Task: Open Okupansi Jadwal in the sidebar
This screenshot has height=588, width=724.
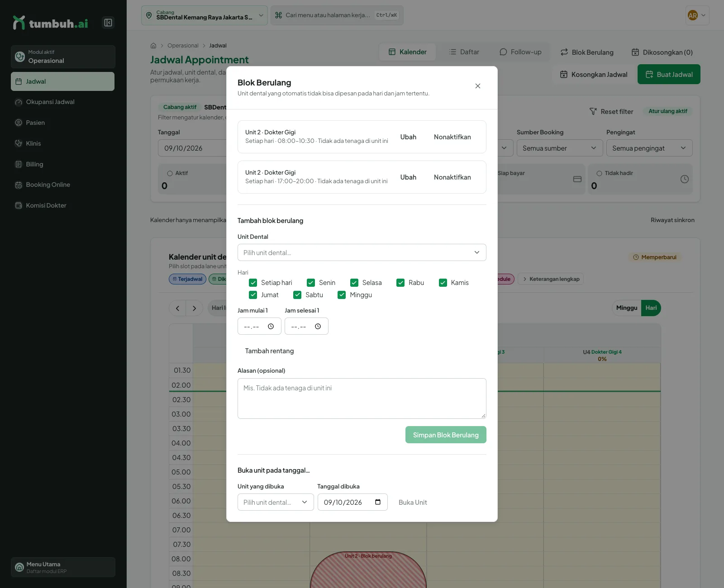Action: coord(62,102)
